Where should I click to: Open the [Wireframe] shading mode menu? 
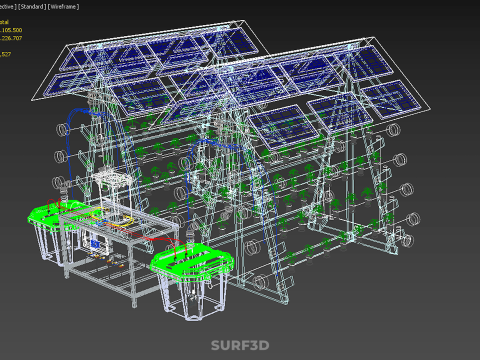point(64,7)
